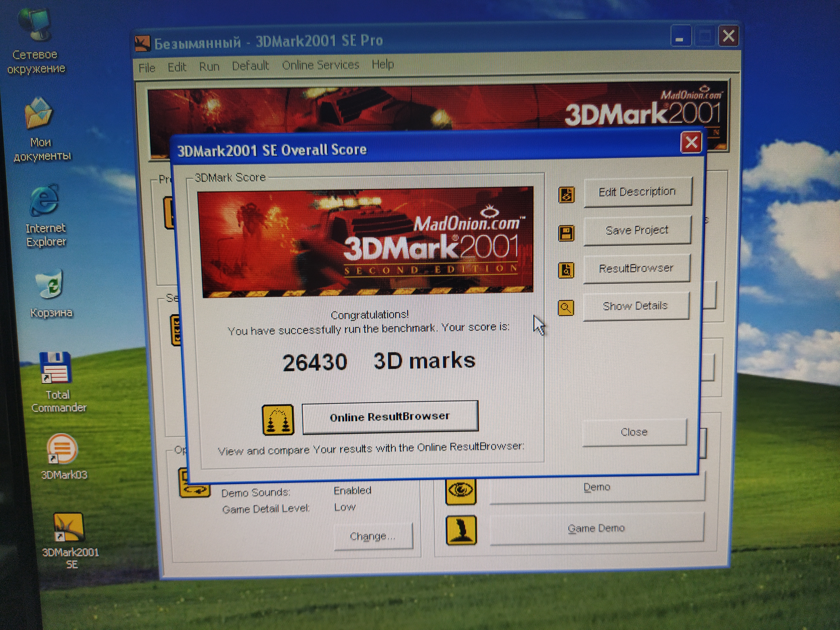Open the Online Services menu
Screen dimensions: 840x630
pos(320,65)
